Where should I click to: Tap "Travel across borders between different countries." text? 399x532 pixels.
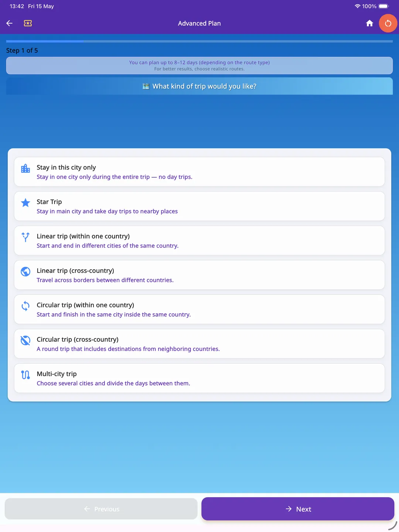click(x=105, y=280)
